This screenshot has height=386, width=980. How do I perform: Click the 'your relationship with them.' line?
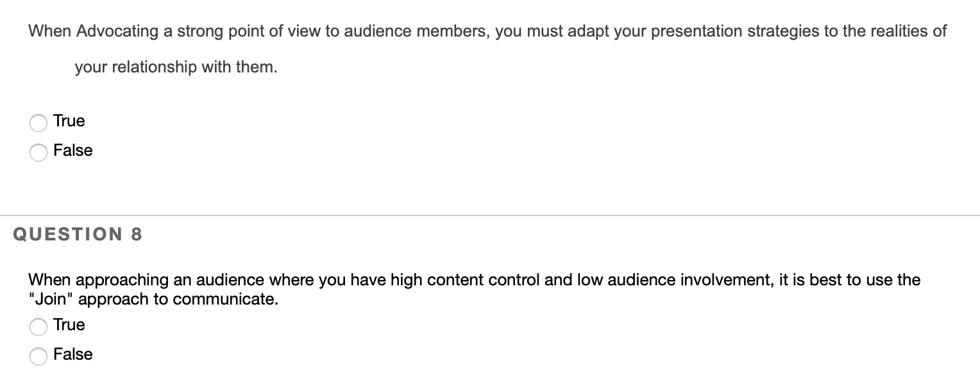click(x=176, y=67)
